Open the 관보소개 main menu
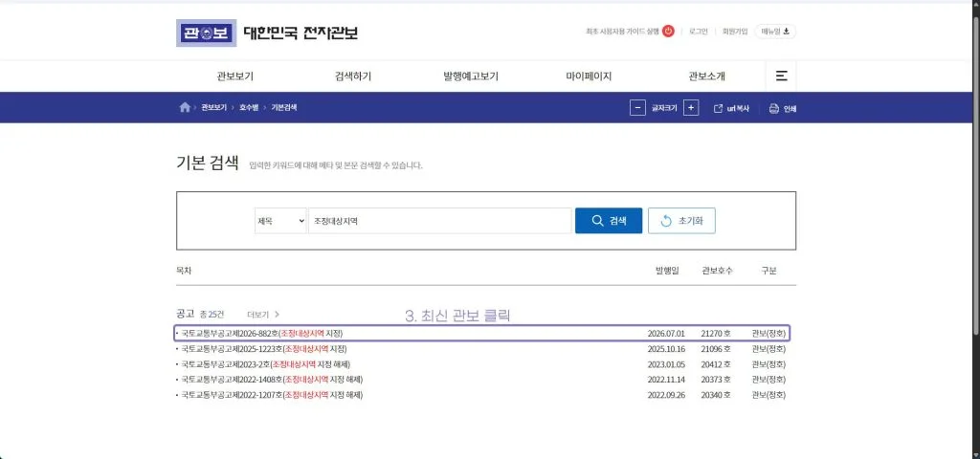The width and height of the screenshot is (980, 459). [707, 76]
